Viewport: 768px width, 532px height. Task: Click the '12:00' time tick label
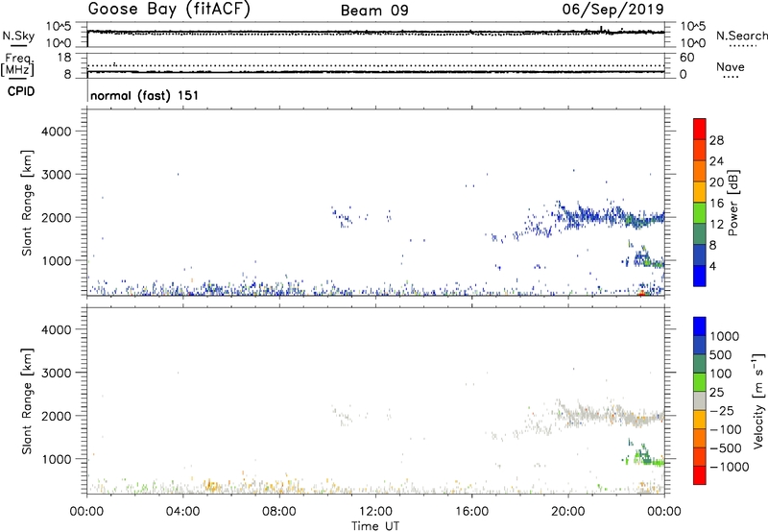375,512
